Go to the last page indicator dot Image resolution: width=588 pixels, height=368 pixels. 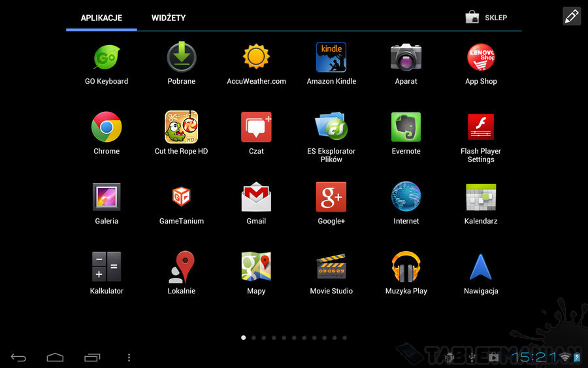[x=344, y=338]
